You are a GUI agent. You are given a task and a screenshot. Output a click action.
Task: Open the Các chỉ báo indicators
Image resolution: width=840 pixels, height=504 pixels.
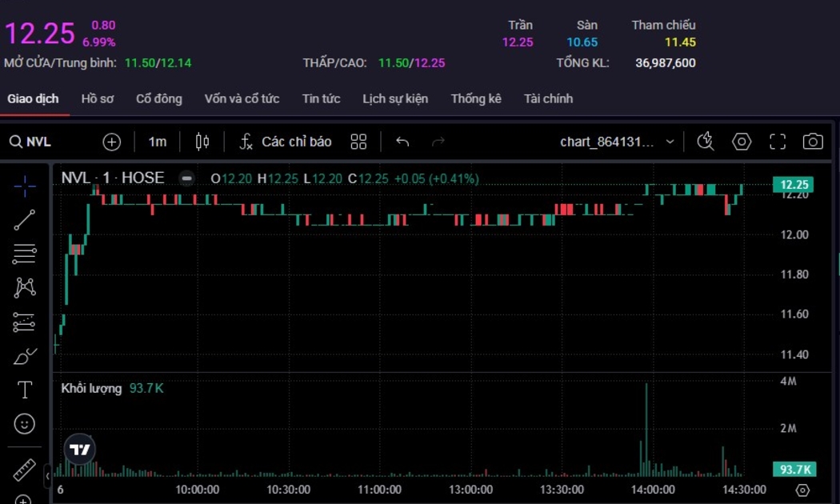pos(286,142)
